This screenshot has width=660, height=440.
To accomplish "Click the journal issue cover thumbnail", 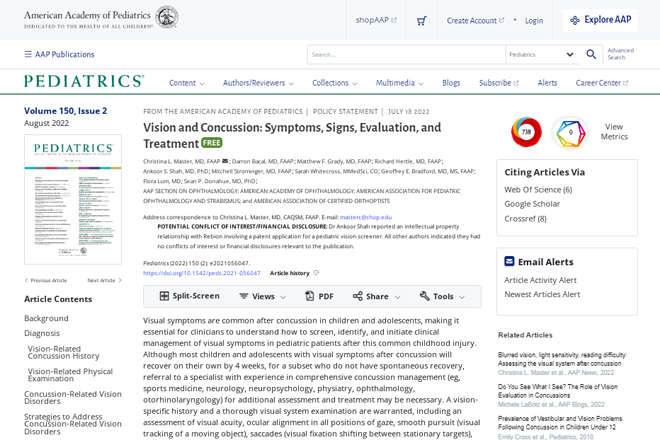I will [x=73, y=199].
